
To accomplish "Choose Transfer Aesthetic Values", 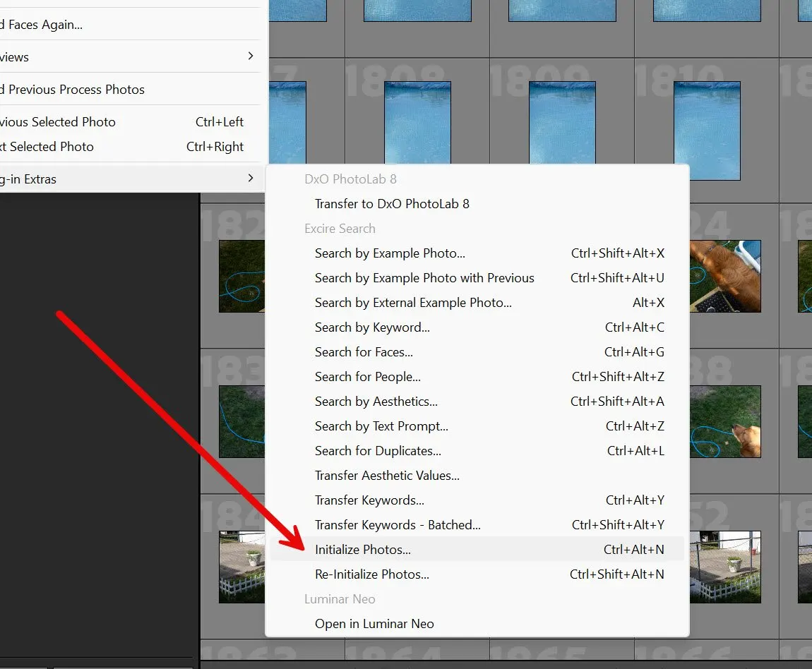I will click(x=387, y=475).
